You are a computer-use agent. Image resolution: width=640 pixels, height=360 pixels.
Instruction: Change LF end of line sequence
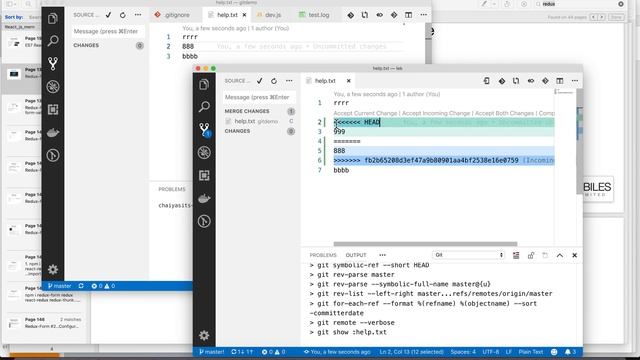coord(509,352)
